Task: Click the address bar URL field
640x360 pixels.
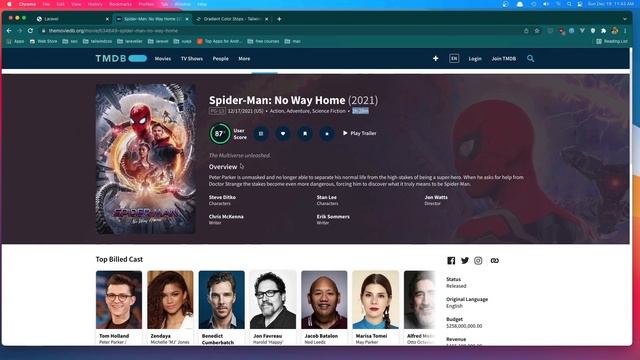Action: (x=282, y=31)
